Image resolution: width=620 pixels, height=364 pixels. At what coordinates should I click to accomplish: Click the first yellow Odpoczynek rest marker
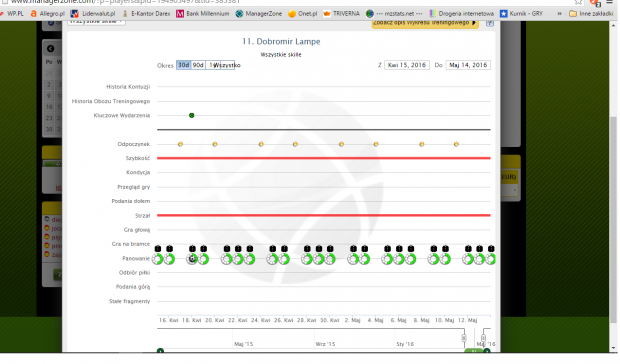[181, 144]
